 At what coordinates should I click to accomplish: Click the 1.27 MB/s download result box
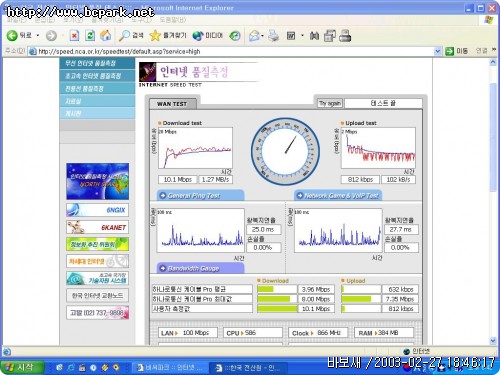point(215,179)
